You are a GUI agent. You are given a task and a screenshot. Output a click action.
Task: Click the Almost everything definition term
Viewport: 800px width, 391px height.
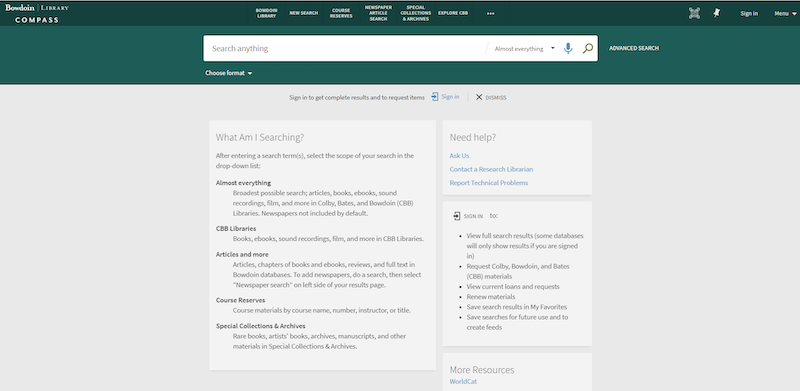pos(243,183)
